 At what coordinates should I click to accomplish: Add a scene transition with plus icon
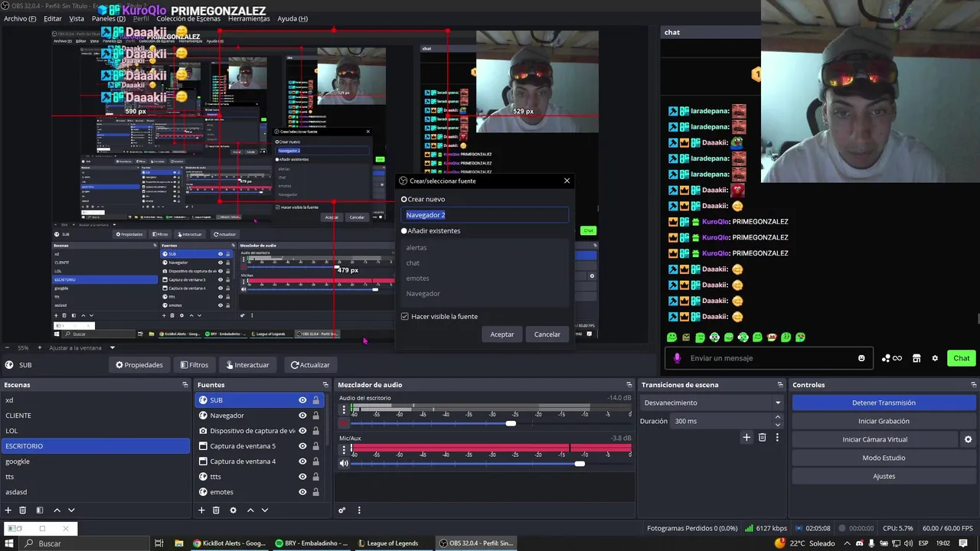(746, 438)
